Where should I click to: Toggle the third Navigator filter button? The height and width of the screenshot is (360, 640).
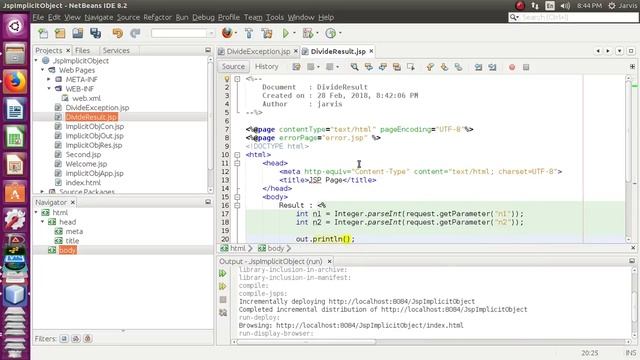[x=88, y=338]
